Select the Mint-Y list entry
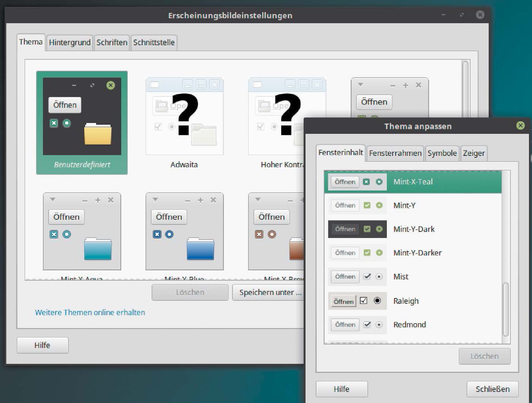The height and width of the screenshot is (403, 532). tap(413, 205)
